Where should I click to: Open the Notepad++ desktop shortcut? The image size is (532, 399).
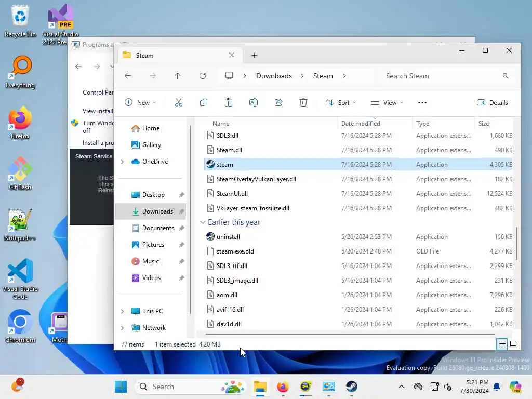click(x=20, y=224)
